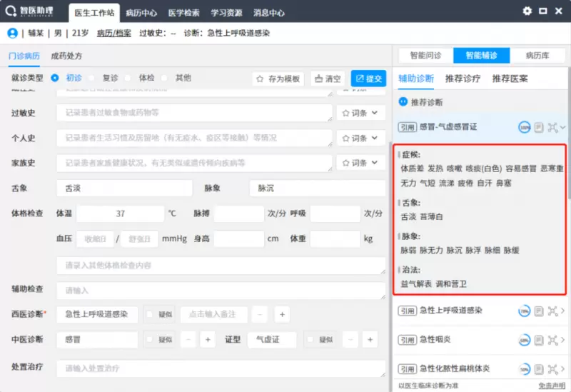
Task: Open knowledge graph icon for 急性上呼吸道感染
Action: 552,311
